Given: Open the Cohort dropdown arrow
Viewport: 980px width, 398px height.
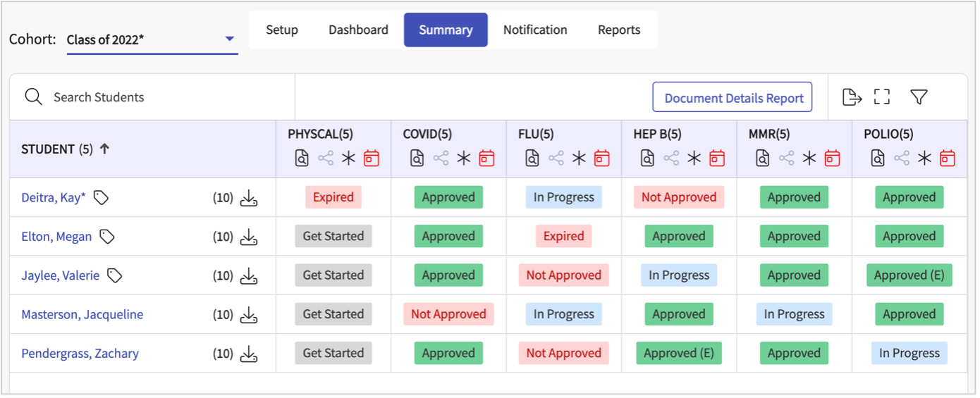Looking at the screenshot, I should (x=229, y=39).
